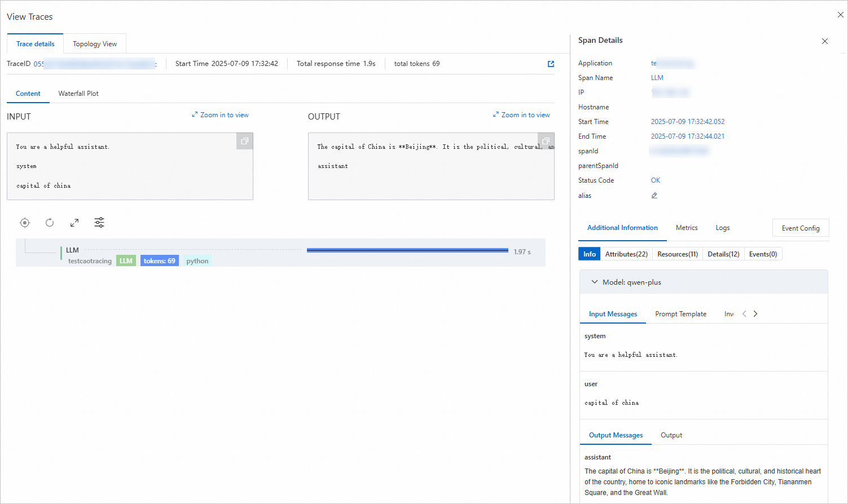Click End Time value 17:32:44.021
Image resolution: width=848 pixels, height=504 pixels.
(x=688, y=136)
